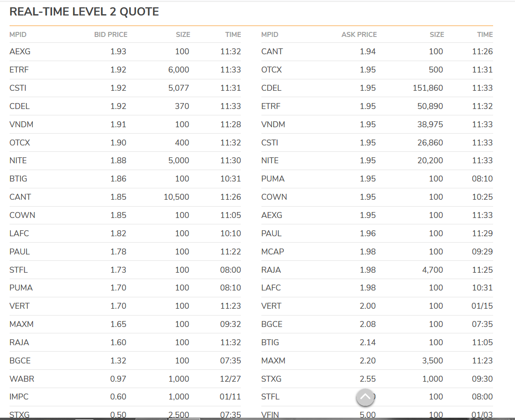
Task: Click the scroll-to-top arrow button
Action: (x=365, y=397)
